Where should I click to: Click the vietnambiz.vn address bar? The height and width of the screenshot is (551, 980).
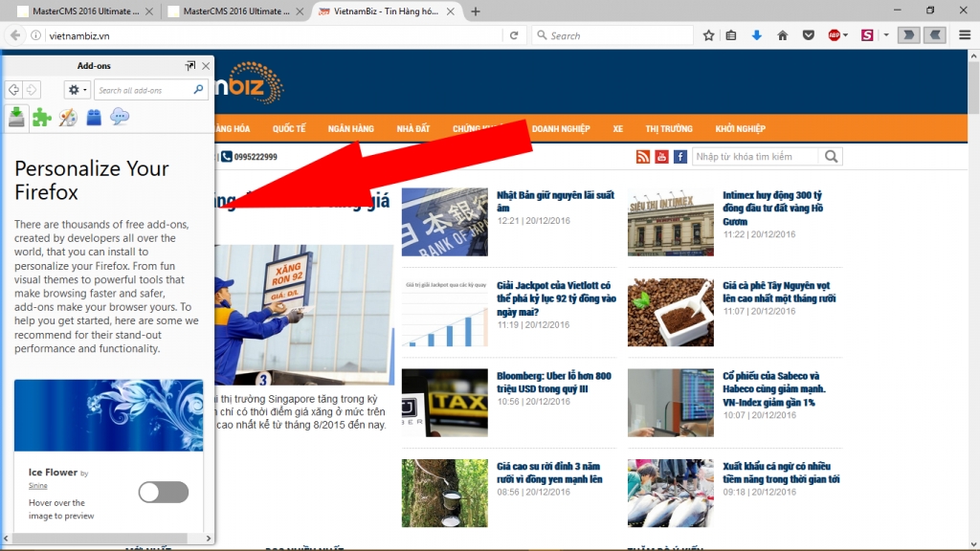[272, 35]
